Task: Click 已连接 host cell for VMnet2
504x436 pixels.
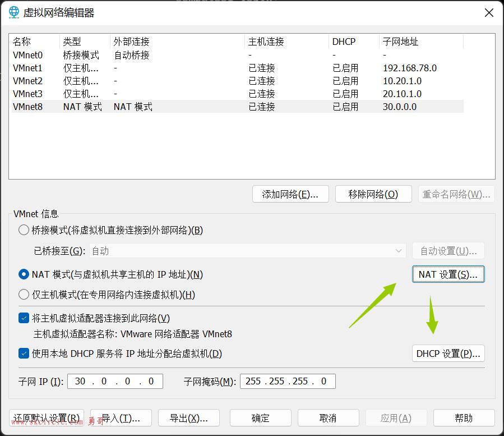Action: tap(262, 81)
